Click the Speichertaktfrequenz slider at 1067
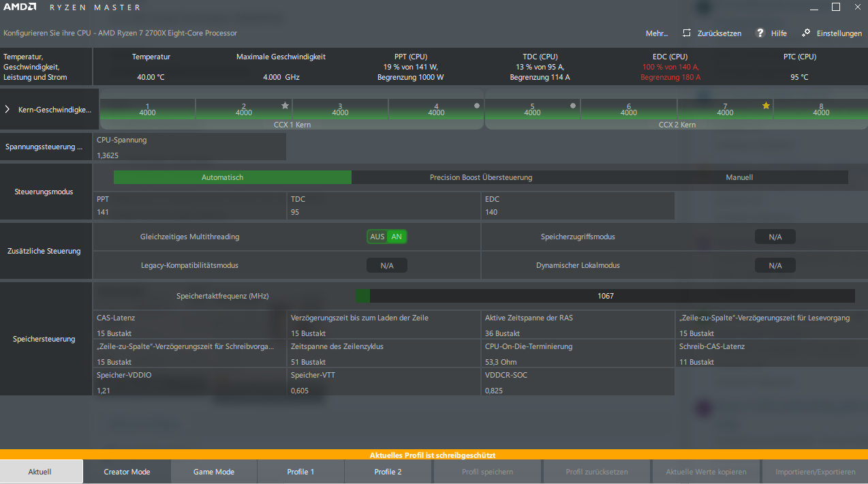The height and width of the screenshot is (484, 868). pos(605,296)
